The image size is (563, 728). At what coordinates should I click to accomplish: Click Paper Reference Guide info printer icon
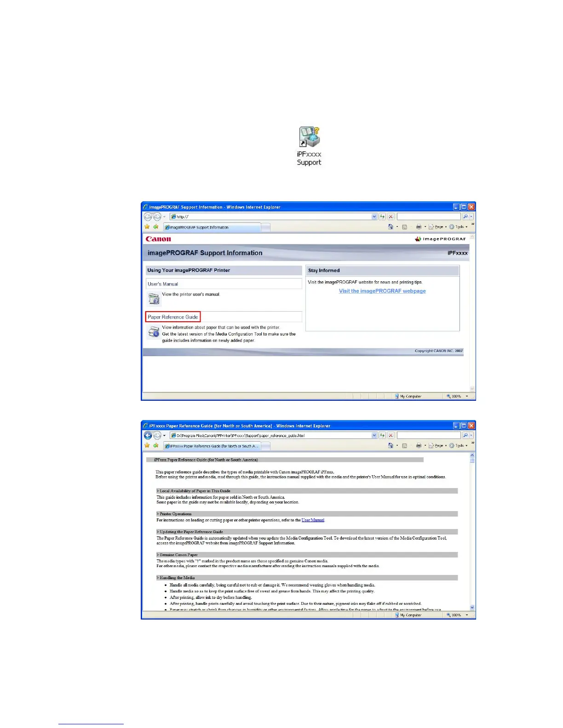click(154, 332)
